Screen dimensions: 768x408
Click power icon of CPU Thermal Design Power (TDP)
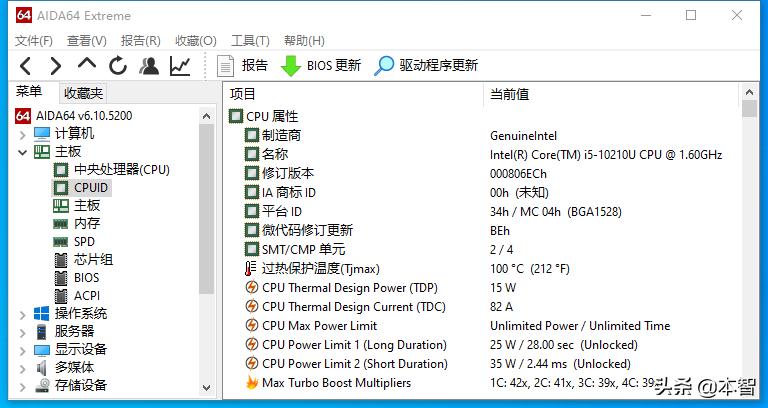tap(251, 288)
